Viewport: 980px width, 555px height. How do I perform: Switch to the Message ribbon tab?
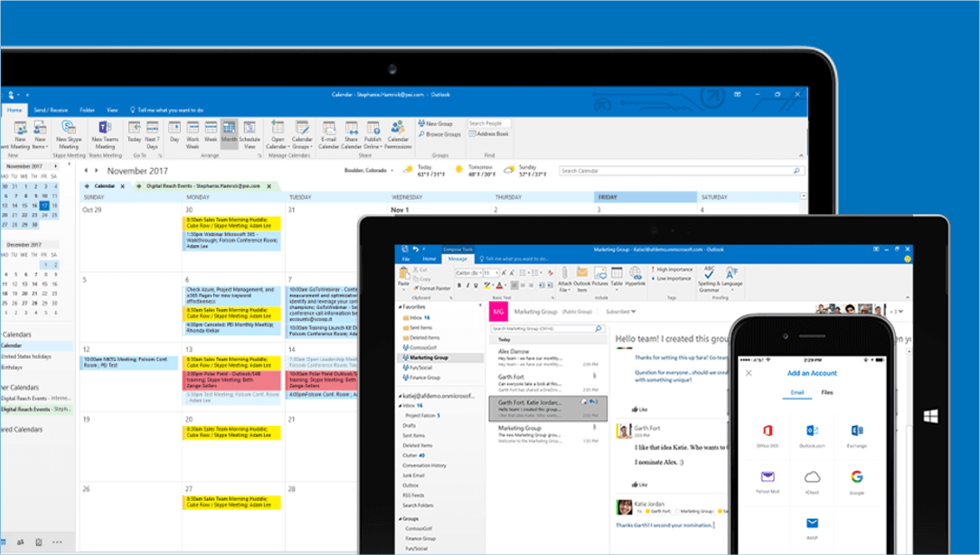pyautogui.click(x=457, y=259)
